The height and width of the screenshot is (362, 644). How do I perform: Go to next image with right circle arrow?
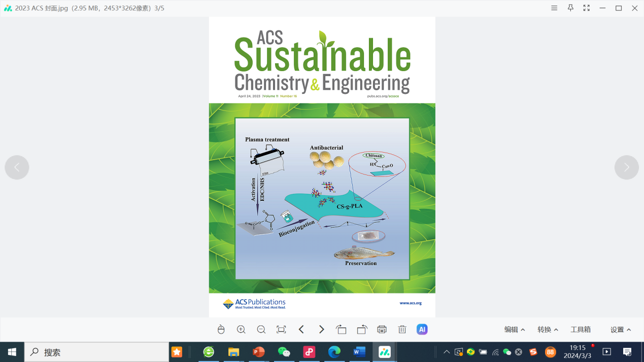[x=627, y=167]
